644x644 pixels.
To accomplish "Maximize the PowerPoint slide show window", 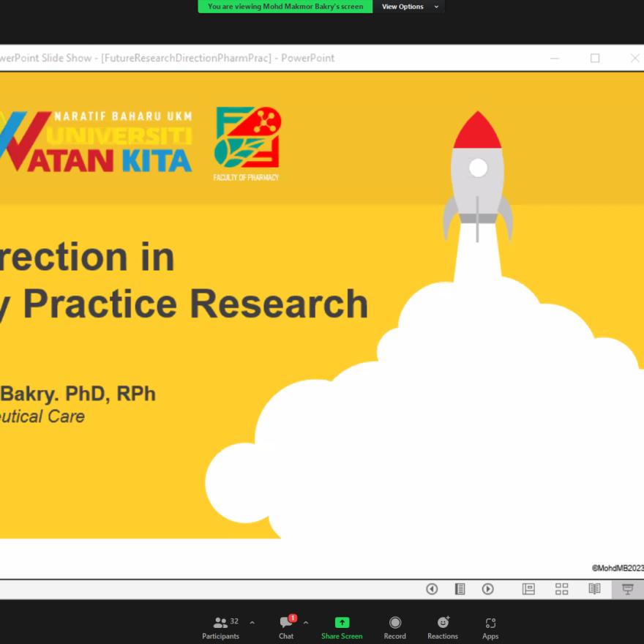I will tap(595, 58).
